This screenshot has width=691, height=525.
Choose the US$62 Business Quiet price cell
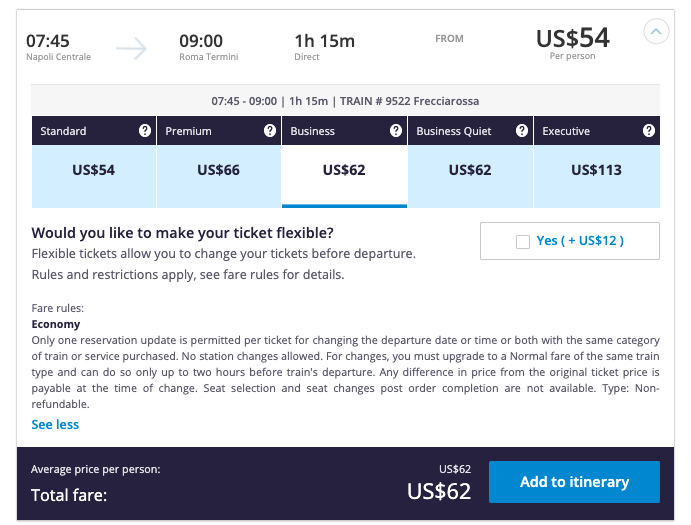[x=470, y=170]
